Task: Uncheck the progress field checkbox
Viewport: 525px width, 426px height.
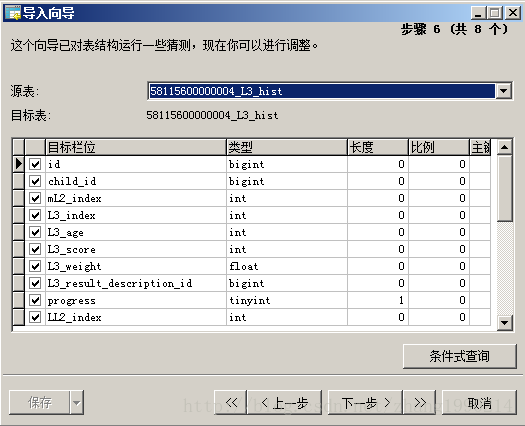Action: (x=35, y=300)
